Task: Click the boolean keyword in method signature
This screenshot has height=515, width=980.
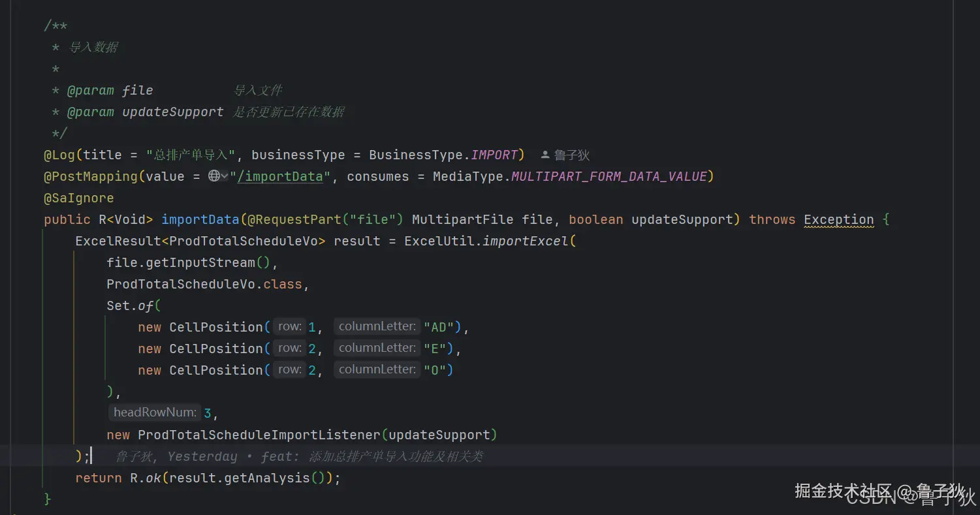Action: click(x=596, y=219)
